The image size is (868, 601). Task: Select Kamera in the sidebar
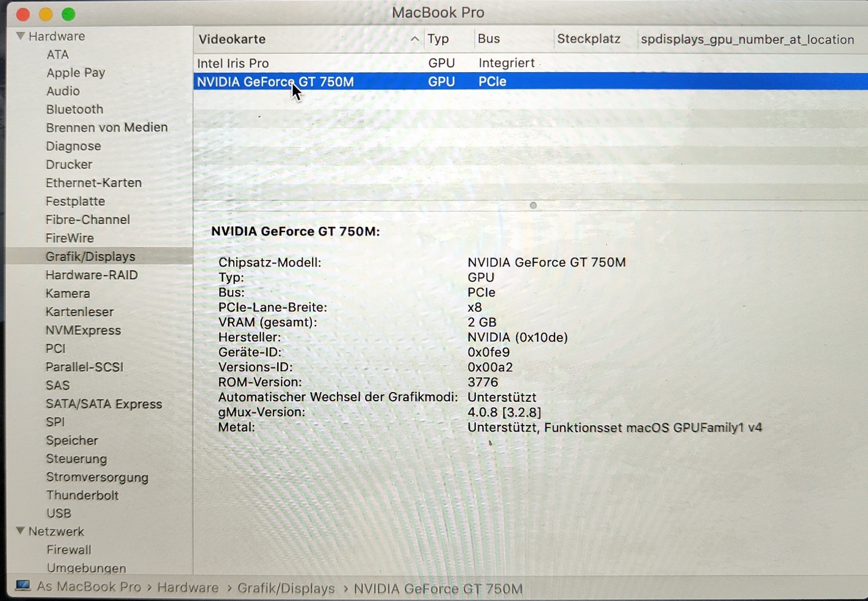[x=68, y=293]
